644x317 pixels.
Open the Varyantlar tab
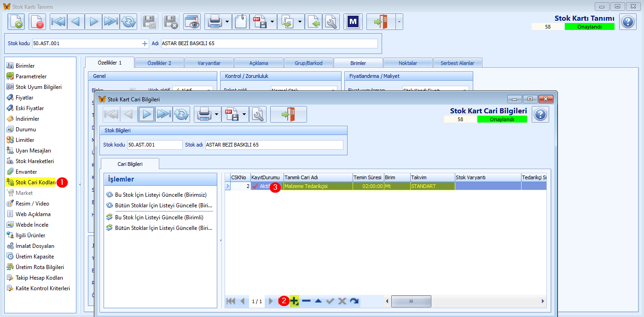point(209,63)
